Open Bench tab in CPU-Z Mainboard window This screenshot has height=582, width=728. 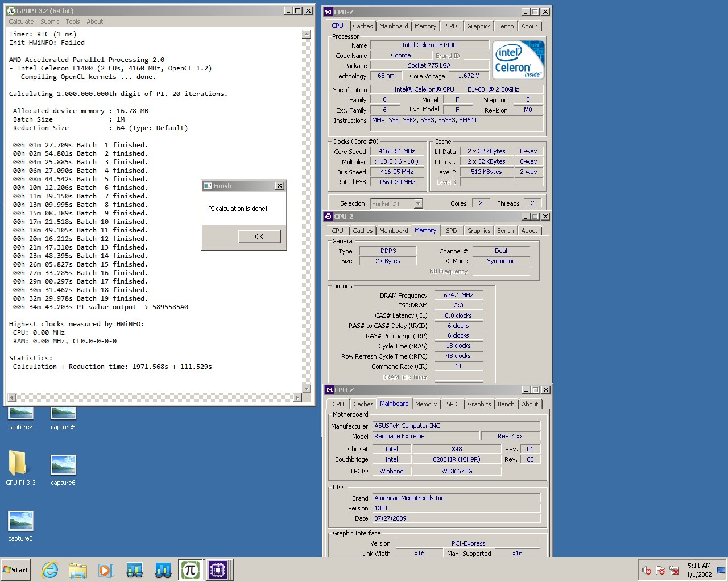[506, 404]
